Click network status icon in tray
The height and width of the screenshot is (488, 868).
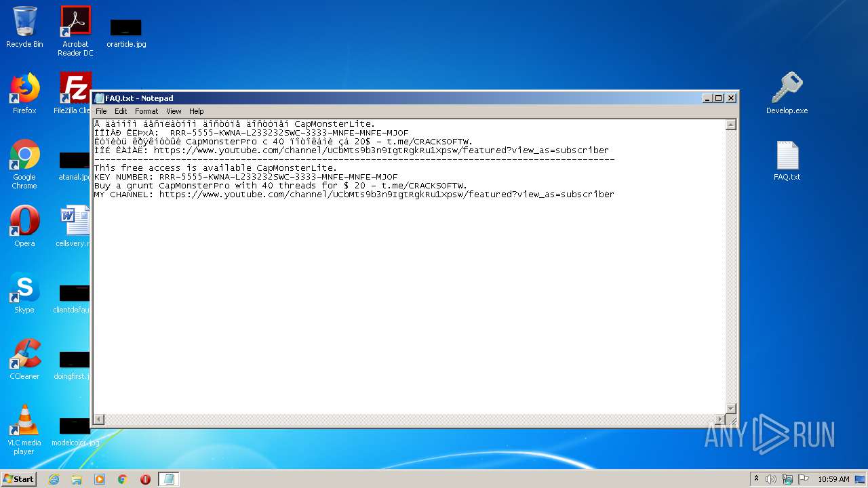[x=787, y=479]
